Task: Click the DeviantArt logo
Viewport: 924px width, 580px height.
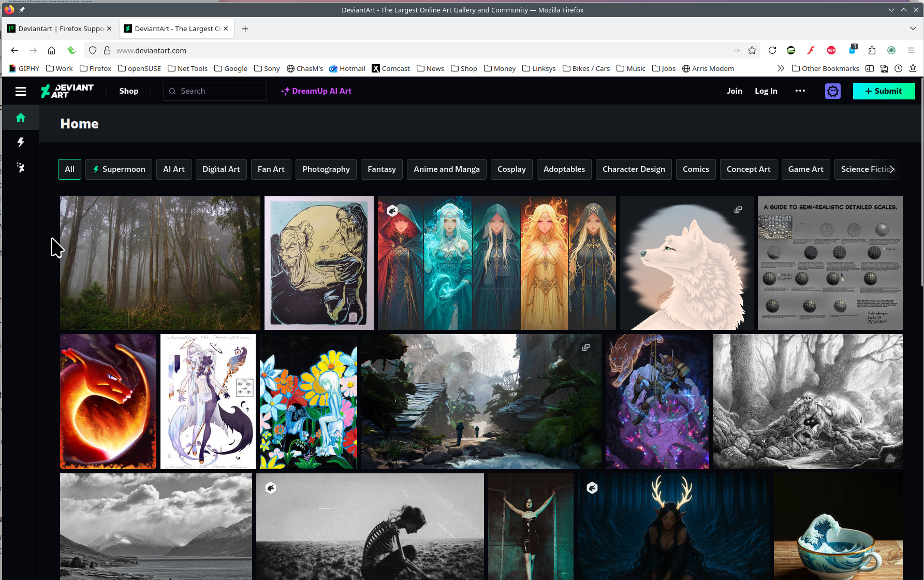Action: [x=67, y=91]
